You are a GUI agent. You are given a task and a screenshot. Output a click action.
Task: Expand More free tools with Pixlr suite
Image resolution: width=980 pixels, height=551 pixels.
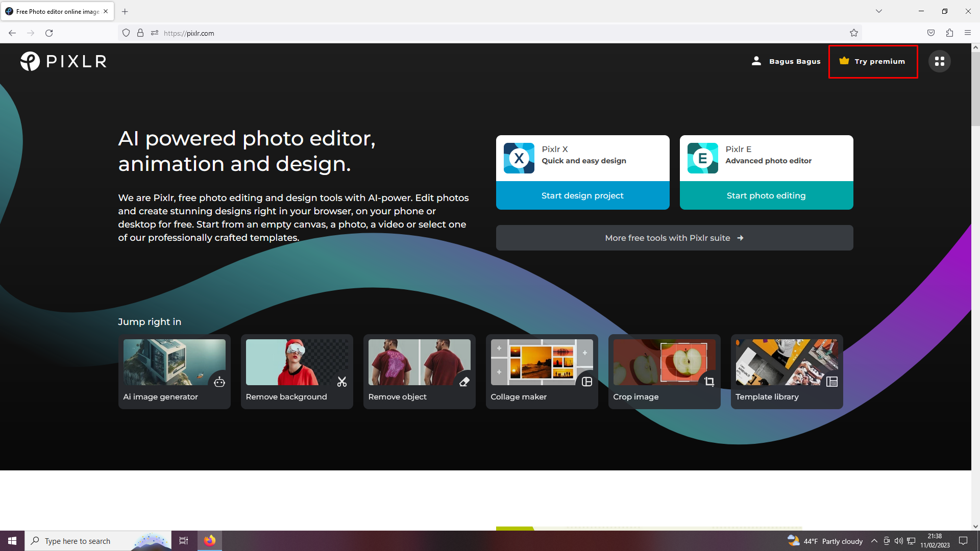click(674, 238)
